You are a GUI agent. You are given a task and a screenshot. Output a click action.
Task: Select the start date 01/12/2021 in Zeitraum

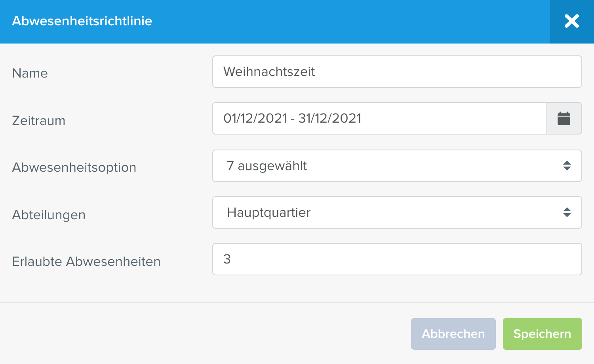255,118
